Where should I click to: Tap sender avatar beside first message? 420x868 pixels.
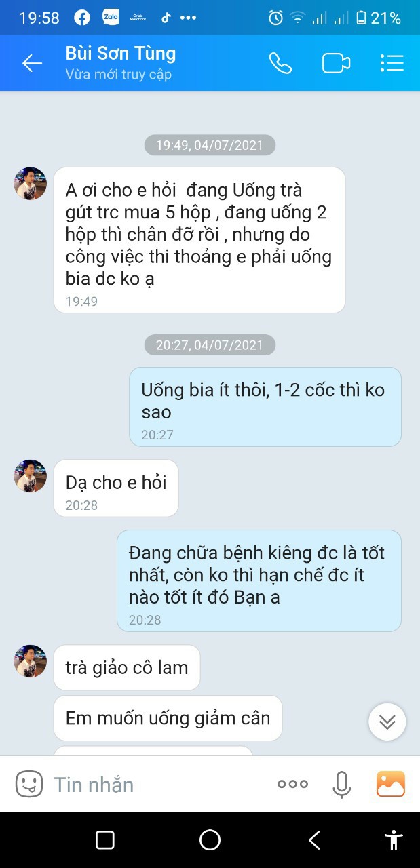31,184
